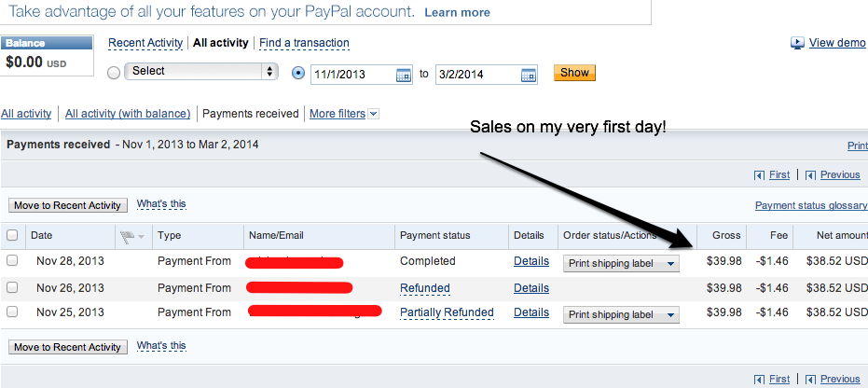Click the bottom First page arrow icon
This screenshot has height=388, width=868.
click(759, 380)
